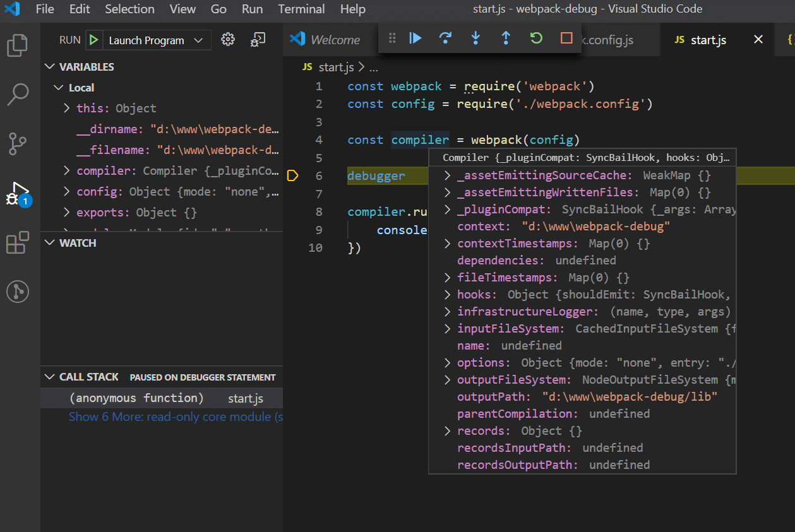Expand the 'this: Object' variable
Screen dimensions: 795x532
[67, 109]
